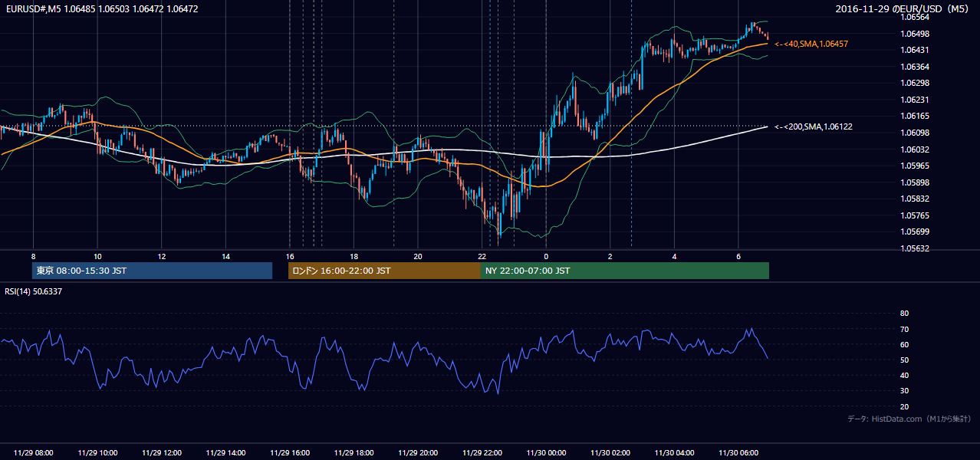This screenshot has height=460, width=980.
Task: Click price axis value 1.05632
Action: tap(915, 248)
